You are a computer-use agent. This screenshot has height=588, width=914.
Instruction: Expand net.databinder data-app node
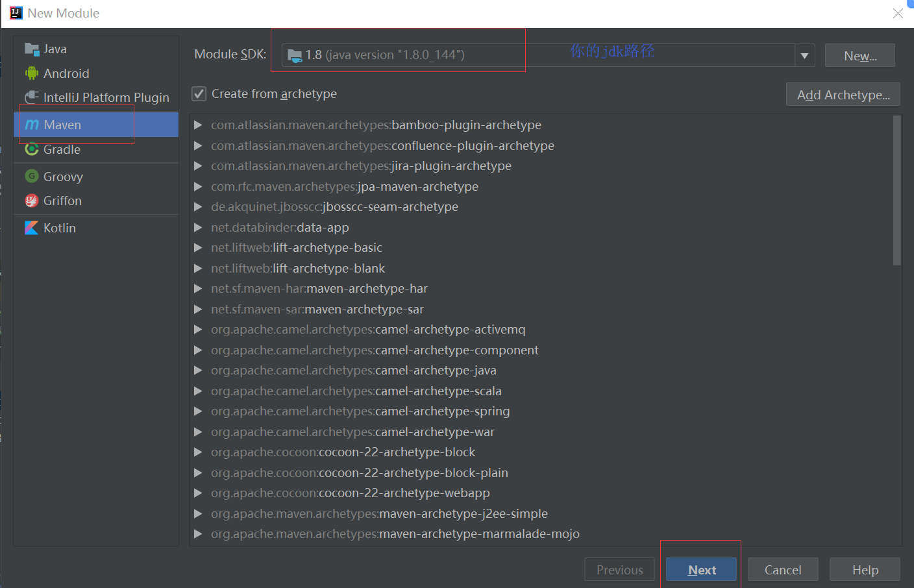click(x=198, y=227)
